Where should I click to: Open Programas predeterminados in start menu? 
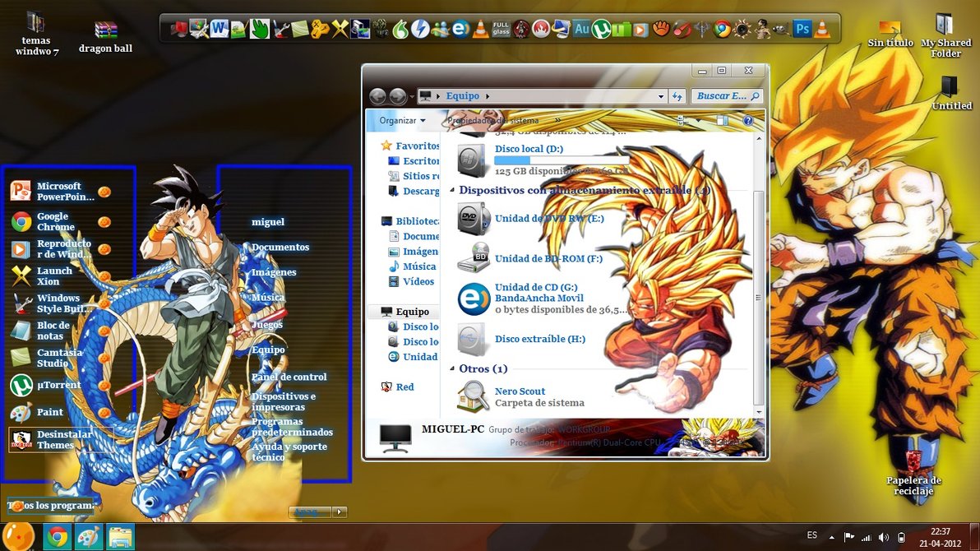tap(291, 427)
